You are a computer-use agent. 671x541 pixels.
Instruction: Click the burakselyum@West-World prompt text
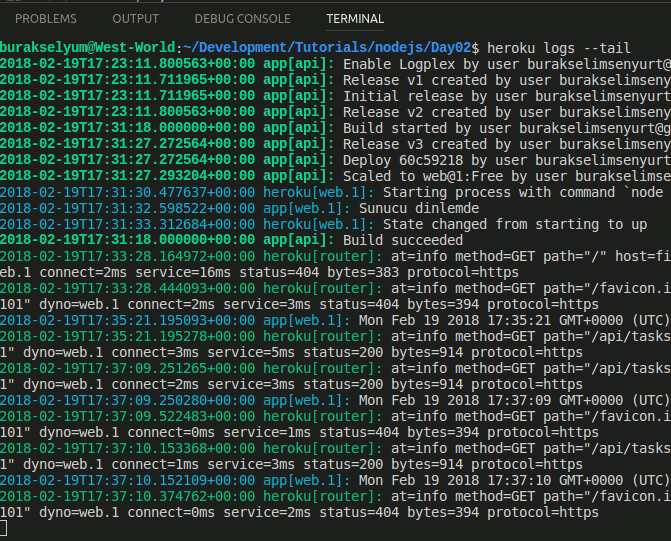point(87,48)
